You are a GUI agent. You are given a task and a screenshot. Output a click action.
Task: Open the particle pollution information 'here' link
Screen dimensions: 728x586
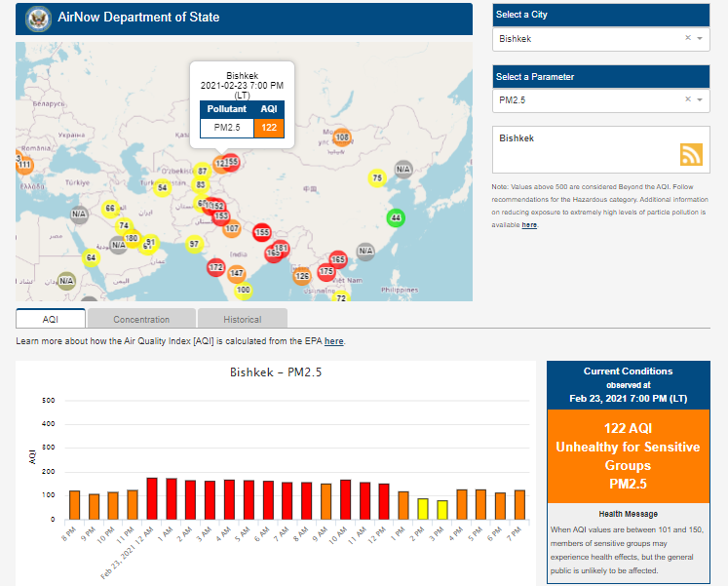tap(529, 225)
